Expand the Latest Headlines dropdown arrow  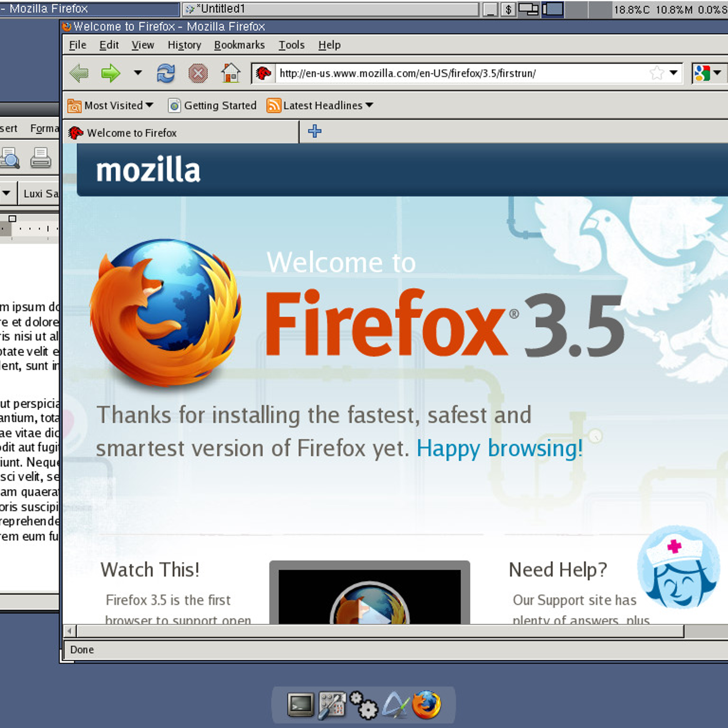369,105
